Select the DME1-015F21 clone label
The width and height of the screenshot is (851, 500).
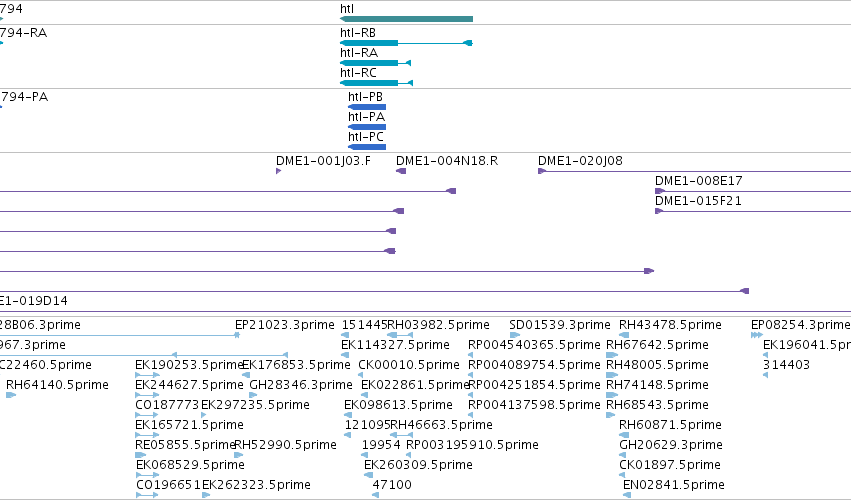[x=698, y=201]
